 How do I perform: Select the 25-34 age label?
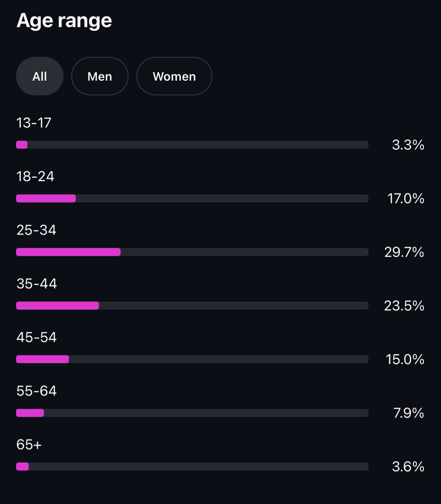click(36, 230)
